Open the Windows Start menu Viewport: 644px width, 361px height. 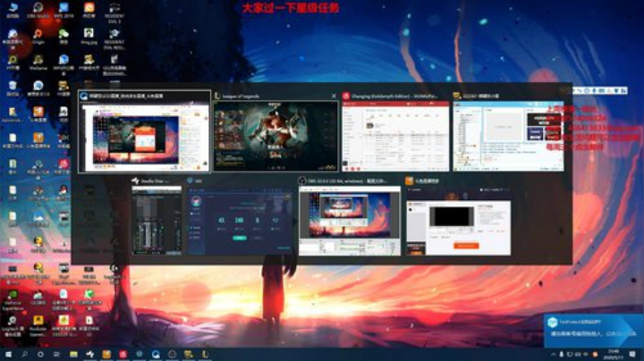pyautogui.click(x=8, y=354)
